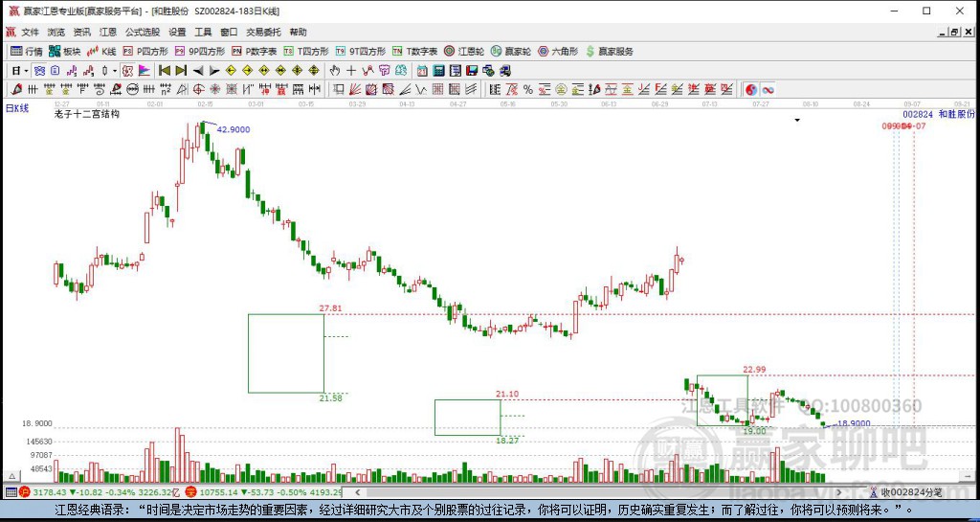Switch to the K线 chart view

[101, 52]
